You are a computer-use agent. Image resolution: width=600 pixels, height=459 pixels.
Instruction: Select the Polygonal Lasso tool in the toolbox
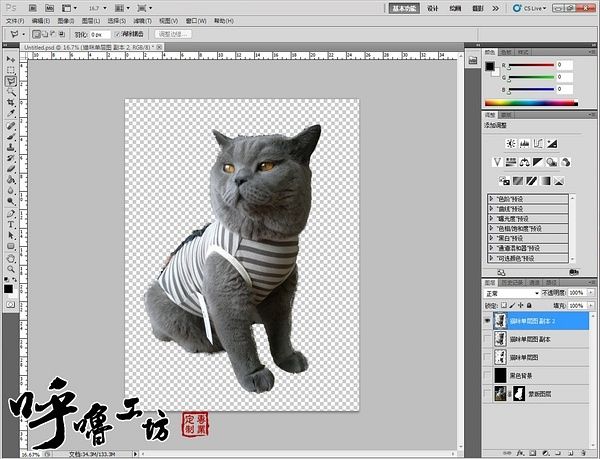(11, 82)
